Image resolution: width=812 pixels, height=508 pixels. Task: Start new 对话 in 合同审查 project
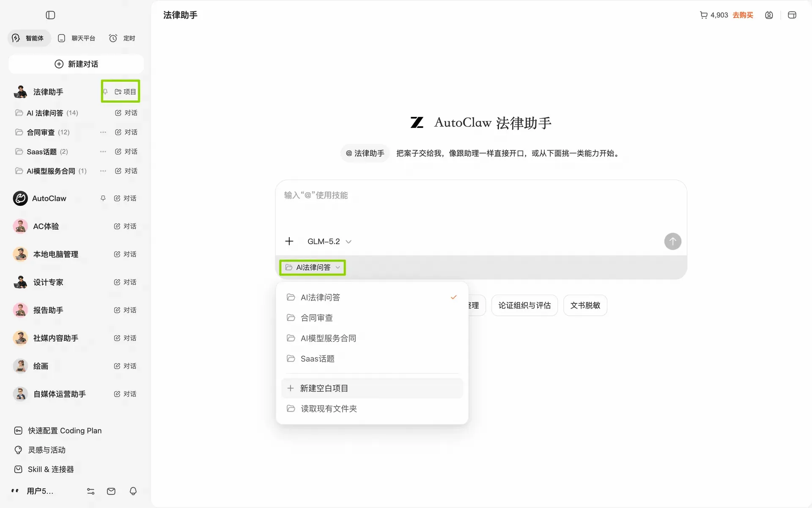(x=126, y=133)
